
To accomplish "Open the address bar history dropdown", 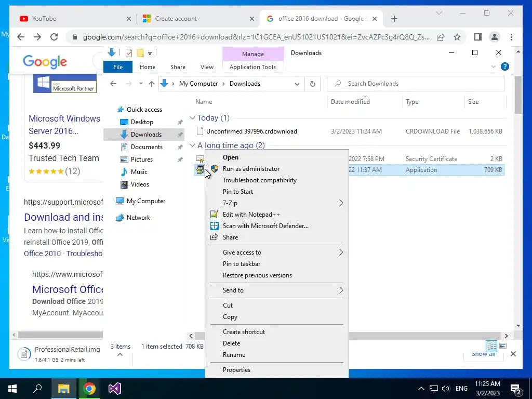I will tap(297, 84).
